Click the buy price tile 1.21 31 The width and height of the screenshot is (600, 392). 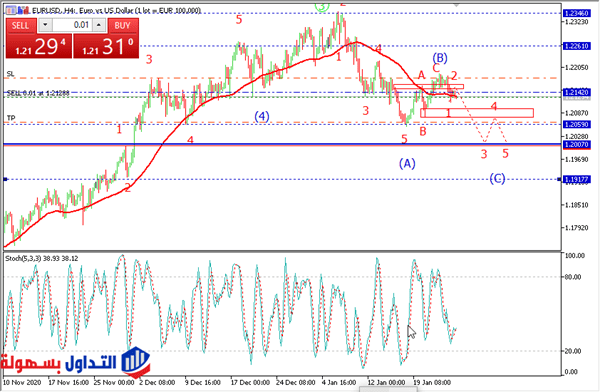[x=106, y=46]
